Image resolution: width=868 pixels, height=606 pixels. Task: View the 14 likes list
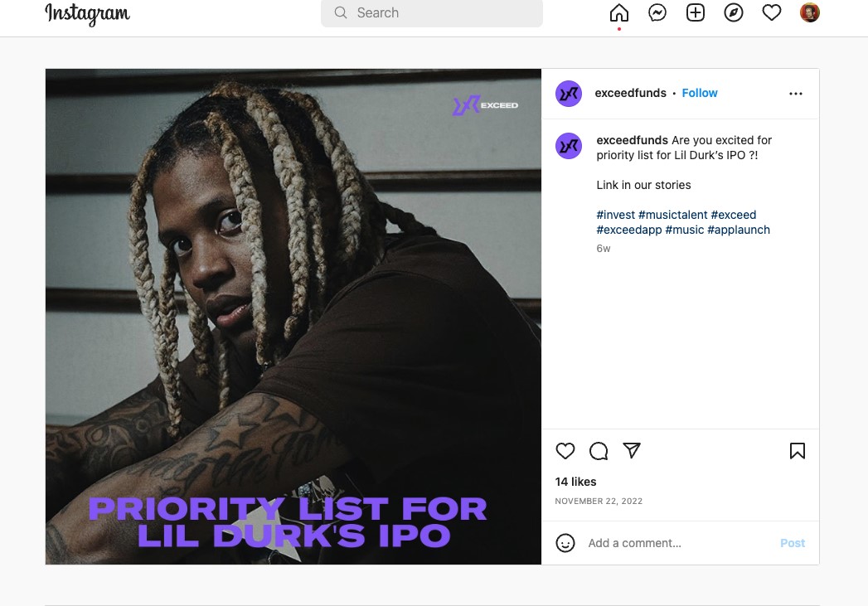point(575,482)
